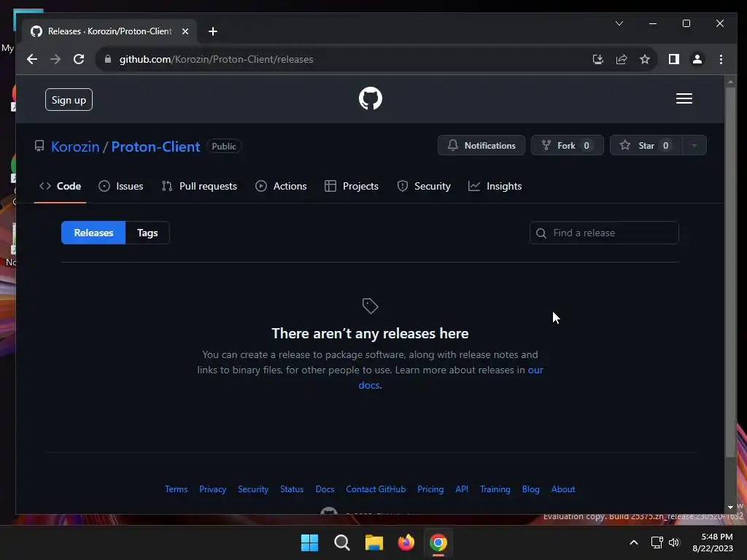747x560 pixels.
Task: Fork the repository
Action: pos(567,145)
